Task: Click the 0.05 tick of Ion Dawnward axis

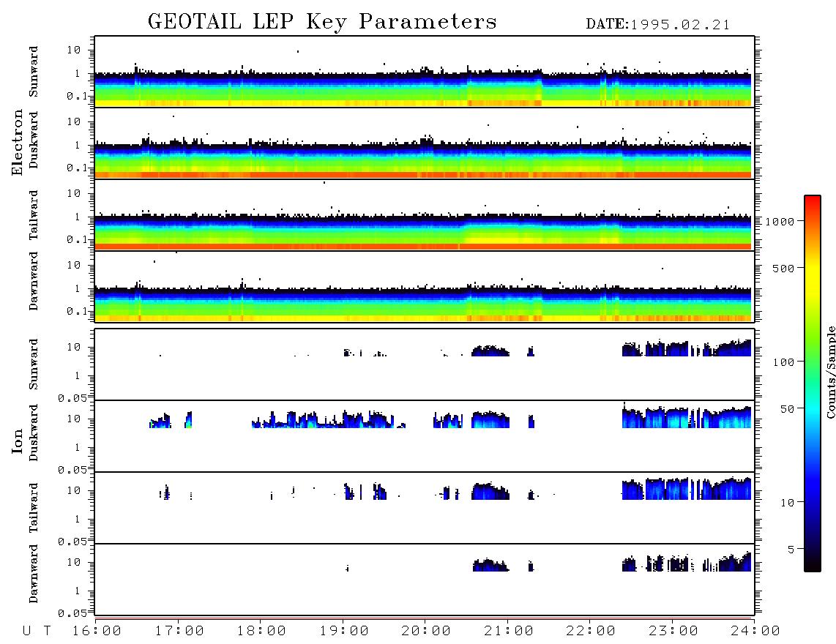Action: coord(72,613)
